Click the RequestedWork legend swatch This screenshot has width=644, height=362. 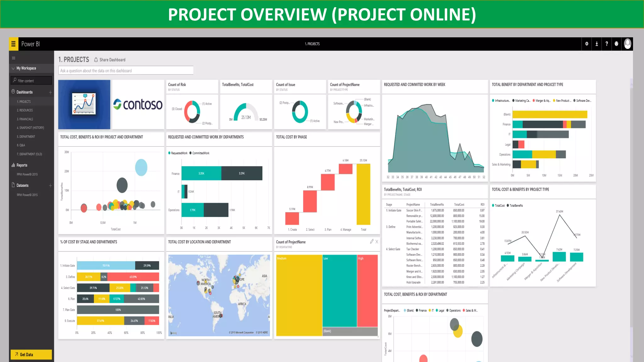click(169, 153)
